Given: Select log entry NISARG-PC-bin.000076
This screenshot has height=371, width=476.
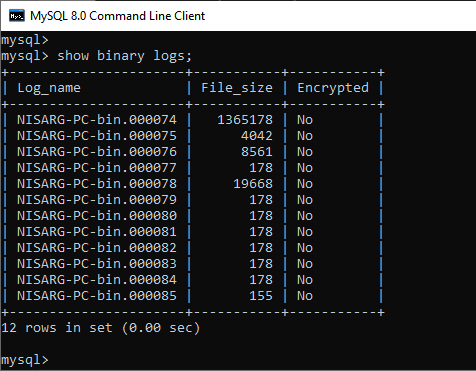Looking at the screenshot, I should point(97,152).
